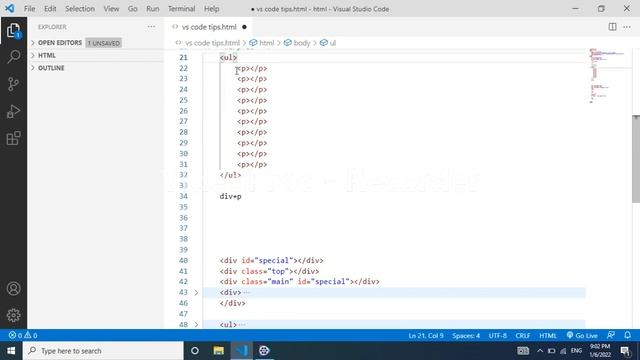Change encoding via UTF-8 status item
The width and height of the screenshot is (640, 360).
click(498, 336)
